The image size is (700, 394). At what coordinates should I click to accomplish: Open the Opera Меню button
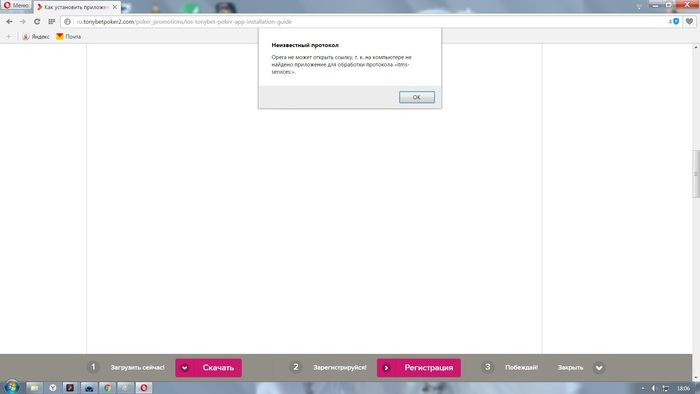16,5
